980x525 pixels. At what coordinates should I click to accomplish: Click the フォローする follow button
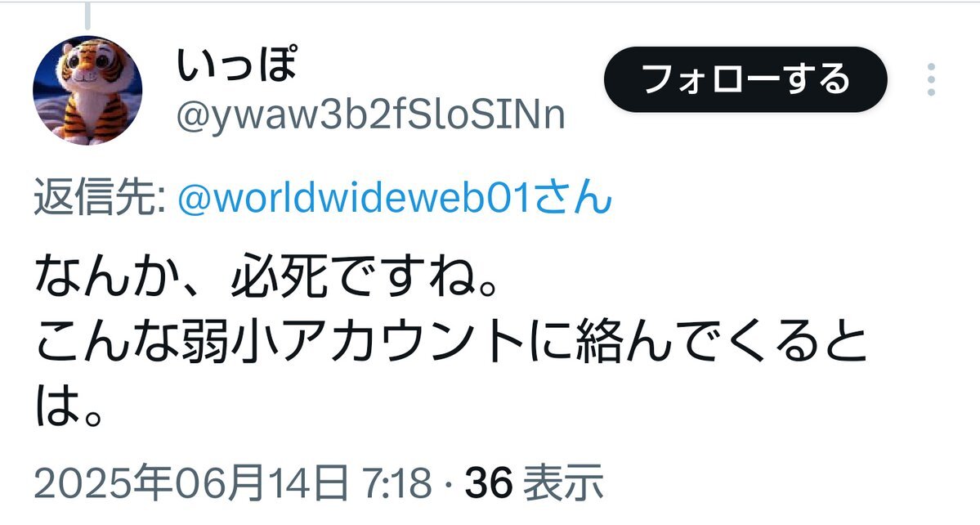click(x=745, y=79)
